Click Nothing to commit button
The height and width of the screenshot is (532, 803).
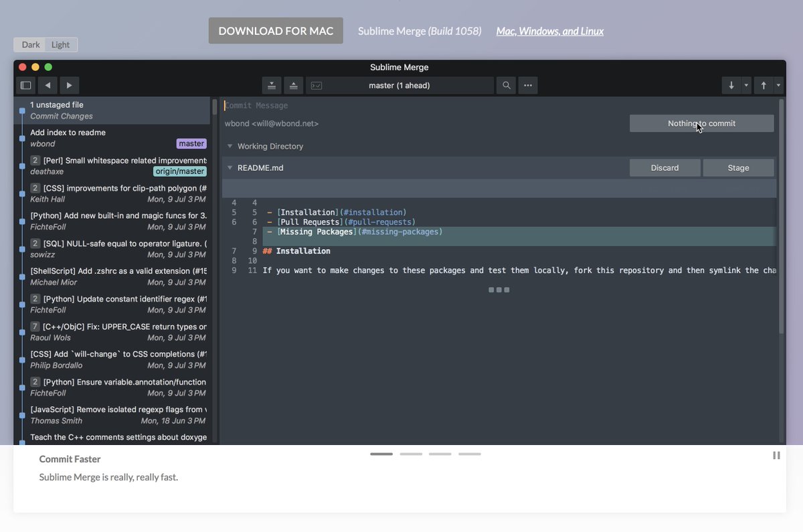click(701, 123)
